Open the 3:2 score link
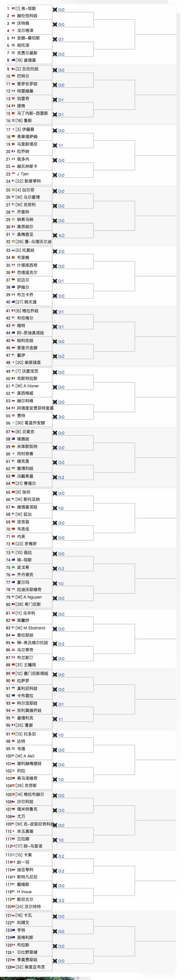Screen dimensions: 193x980 (x=61, y=901)
